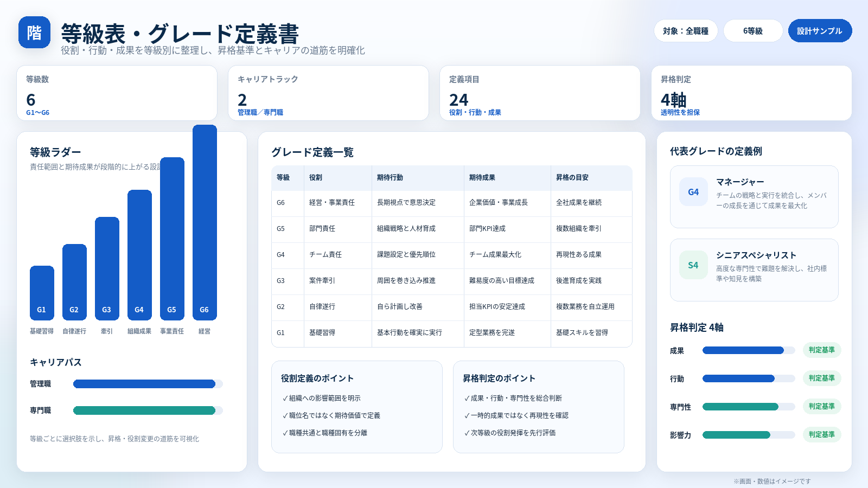Click the 成果 progress bar under 昇格判定 4軸
Image resolution: width=868 pixels, height=488 pixels.
(749, 350)
